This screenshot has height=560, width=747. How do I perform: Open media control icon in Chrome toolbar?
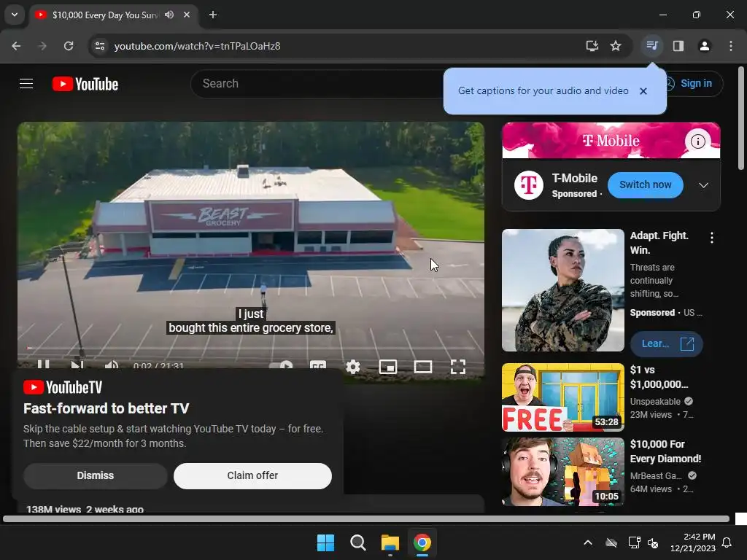(652, 46)
